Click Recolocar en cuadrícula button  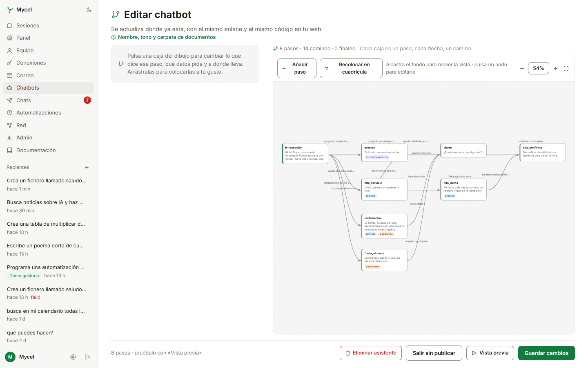pos(351,68)
